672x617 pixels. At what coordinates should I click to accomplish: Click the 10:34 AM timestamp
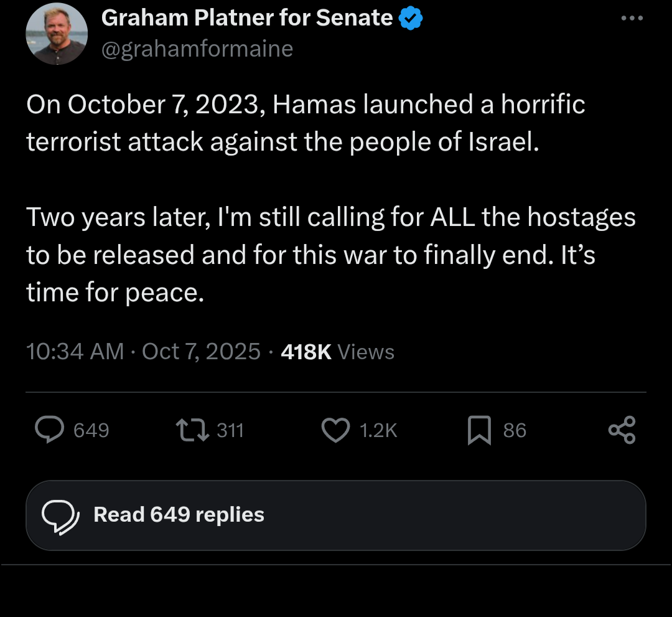pos(75,352)
